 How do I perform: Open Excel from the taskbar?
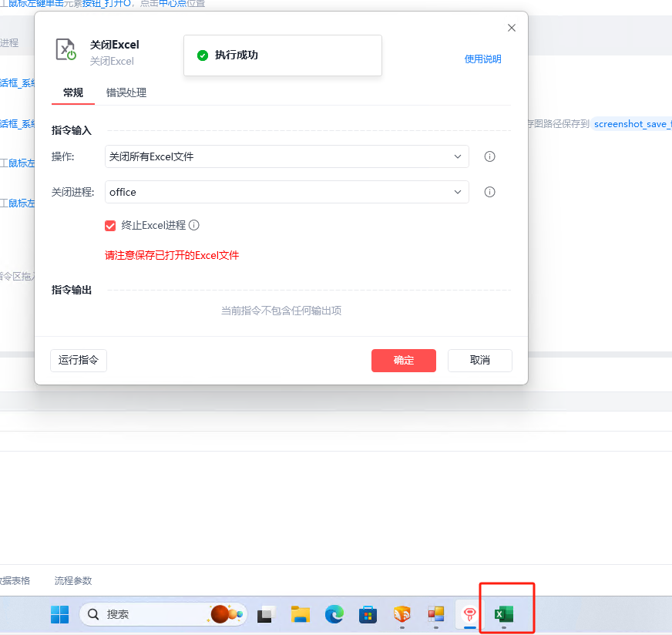pos(503,614)
